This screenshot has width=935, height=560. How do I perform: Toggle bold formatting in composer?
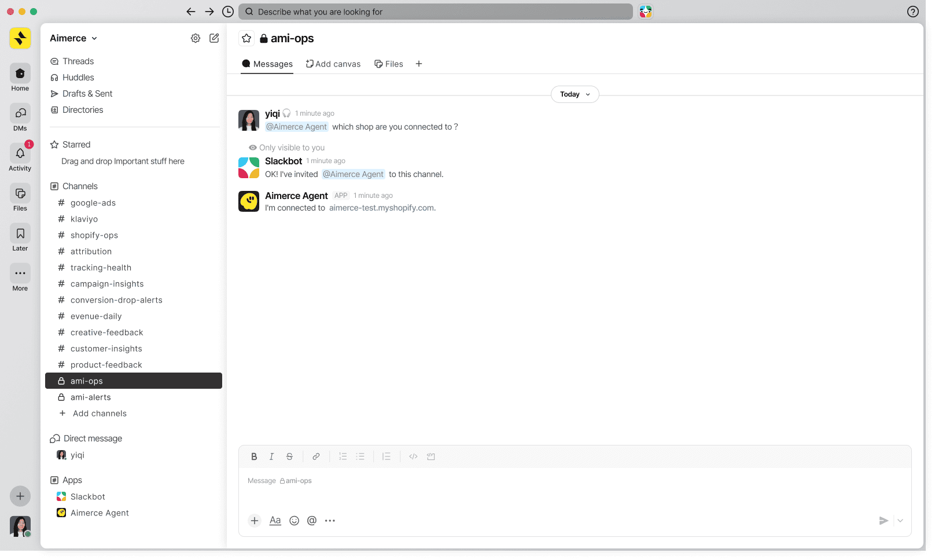[254, 456]
